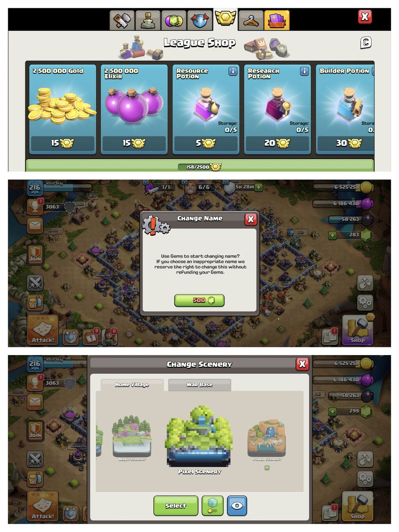Open the random scenery cube toggle
This screenshot has width=399, height=532.
[x=213, y=506]
